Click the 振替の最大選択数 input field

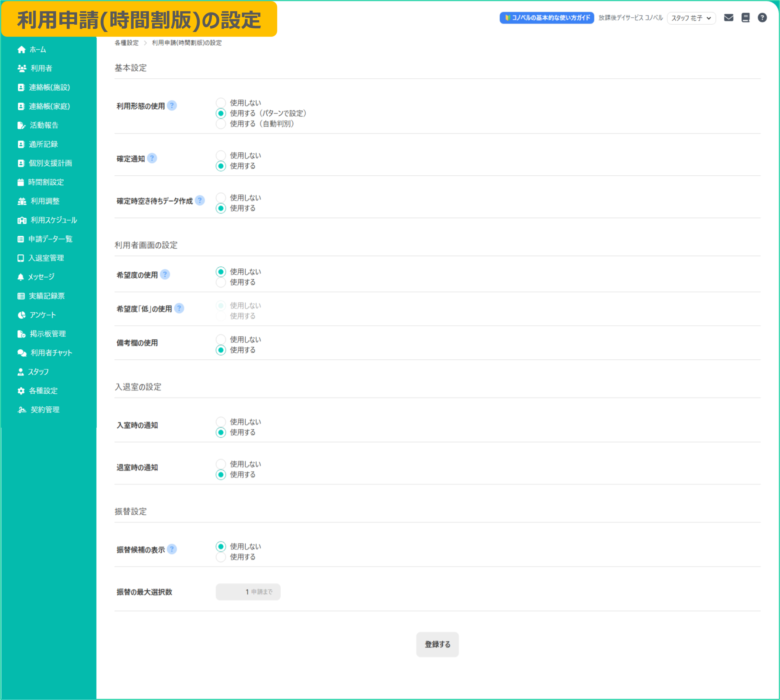(238, 591)
